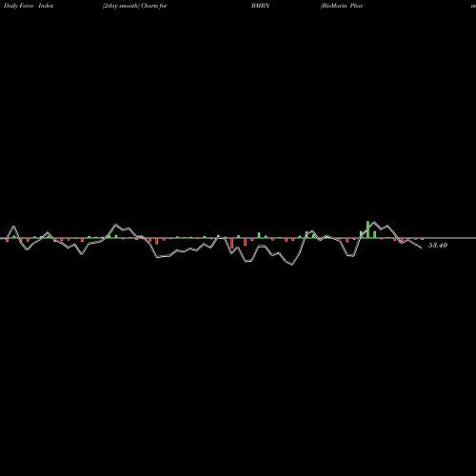The height and width of the screenshot is (476, 476).
Task: Click the 'Daily Force Index' title text
Action: 29,6
